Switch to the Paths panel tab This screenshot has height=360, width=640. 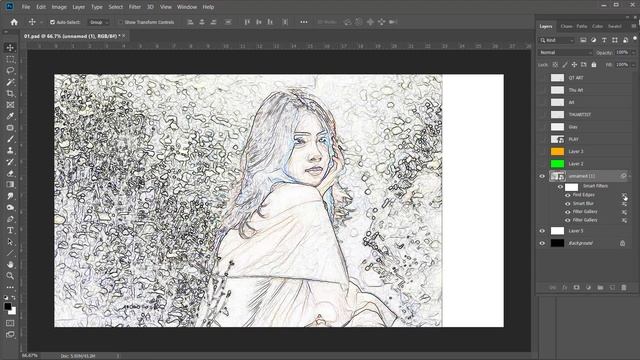click(x=582, y=26)
